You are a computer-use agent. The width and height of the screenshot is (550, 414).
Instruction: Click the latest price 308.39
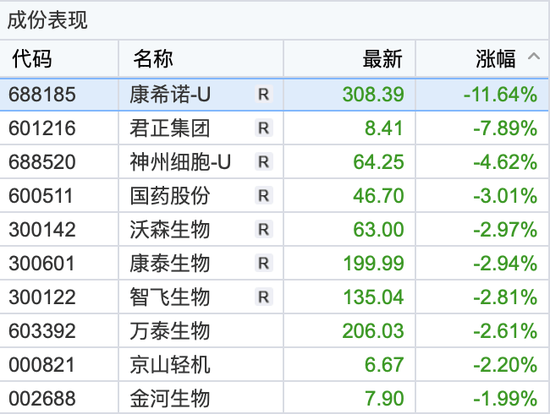[x=374, y=95]
